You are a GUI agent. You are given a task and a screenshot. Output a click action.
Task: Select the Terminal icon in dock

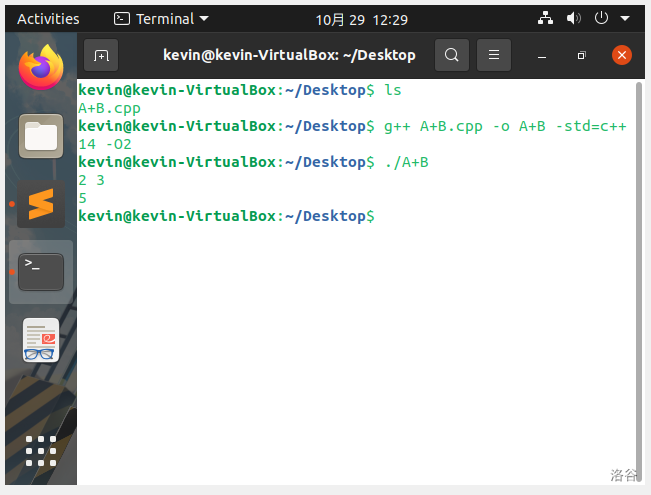(x=40, y=271)
